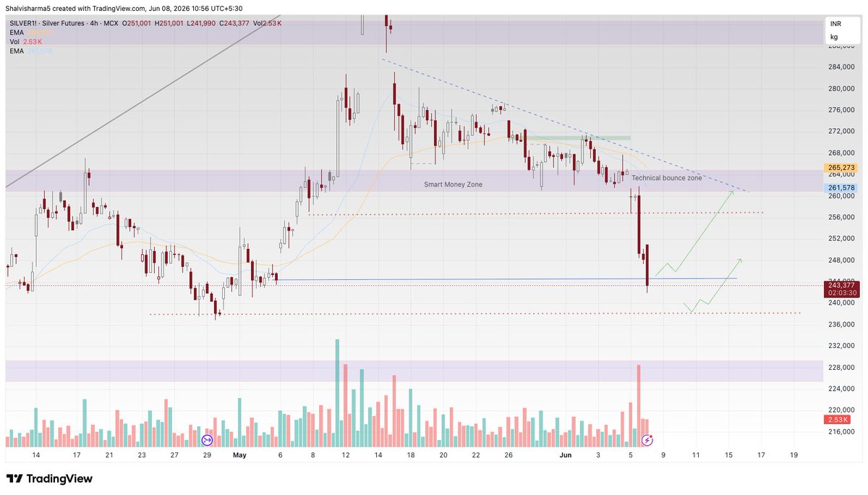Click the tallest red volume bar near Jun 5
Viewport: 868px width, 495px height.
639,406
